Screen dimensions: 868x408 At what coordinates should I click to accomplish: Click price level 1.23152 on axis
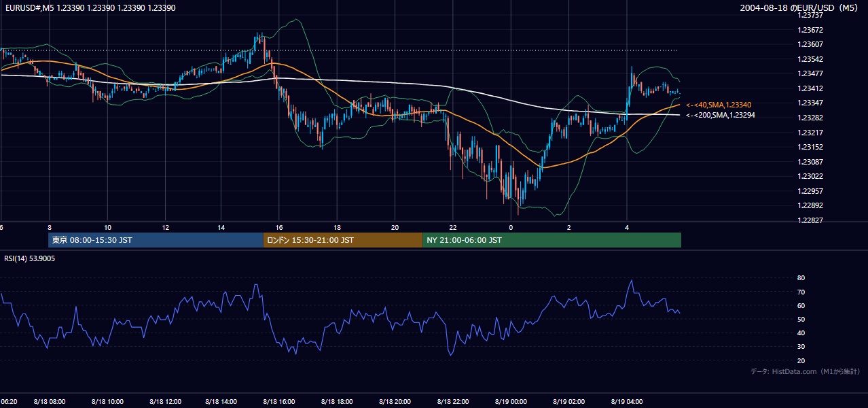(x=812, y=147)
